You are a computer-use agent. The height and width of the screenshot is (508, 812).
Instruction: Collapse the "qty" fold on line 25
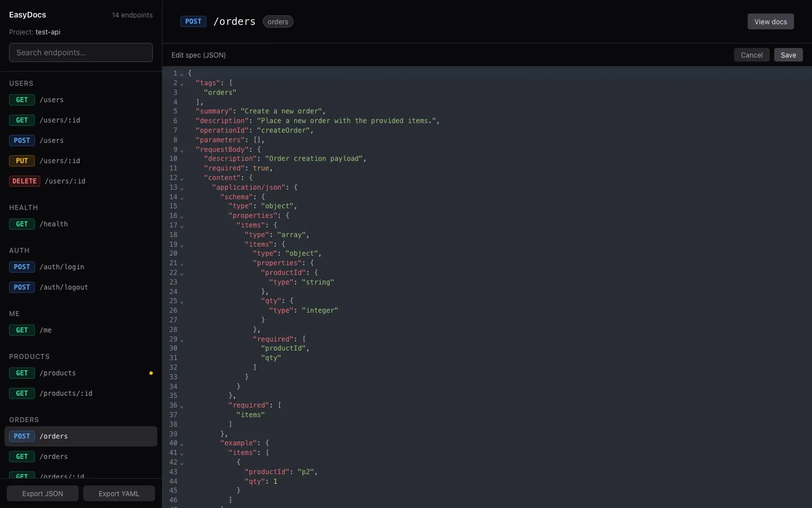[182, 301]
